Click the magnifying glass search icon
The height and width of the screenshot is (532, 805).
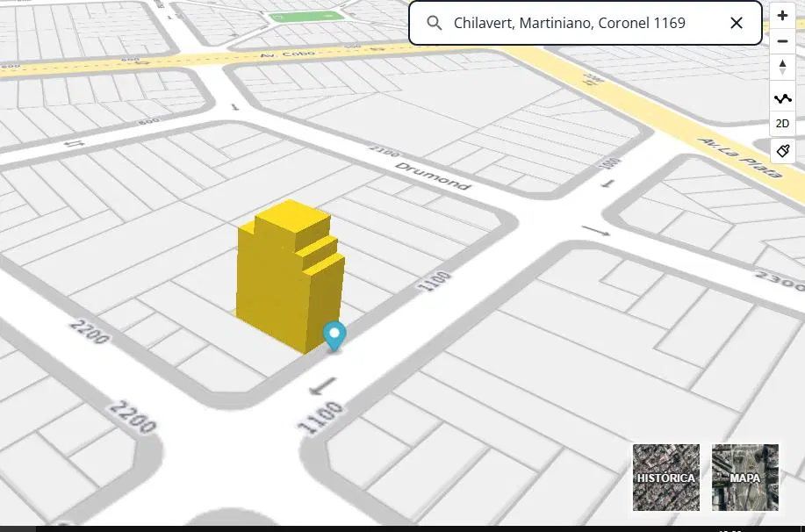435,23
